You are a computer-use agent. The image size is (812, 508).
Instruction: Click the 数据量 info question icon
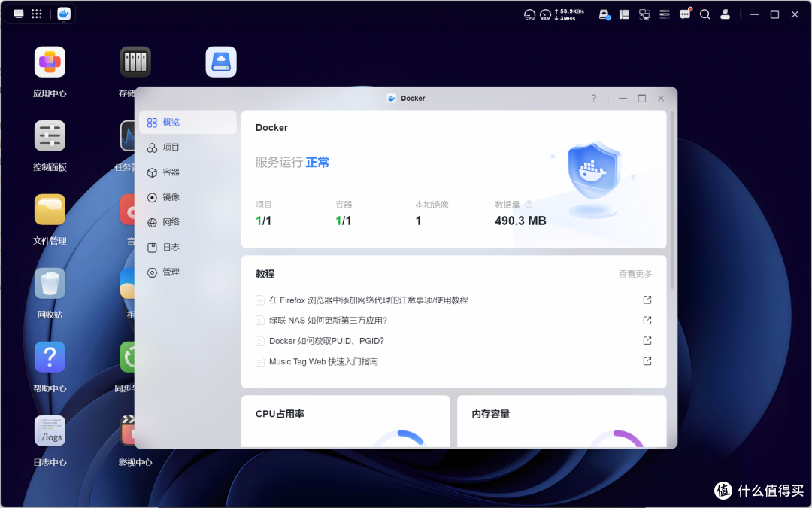[x=529, y=204]
